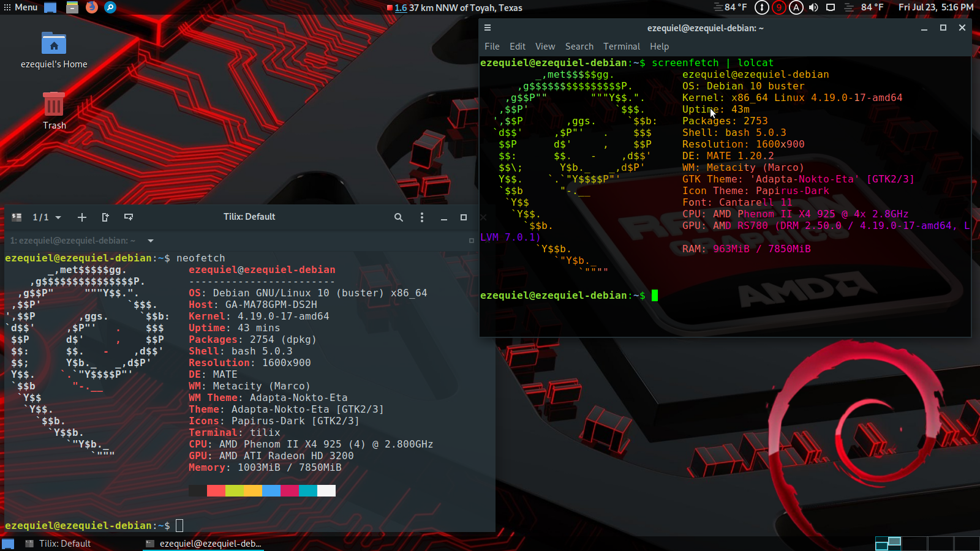Open the Edit menu in terminal
The width and height of the screenshot is (980, 551).
[x=518, y=47]
